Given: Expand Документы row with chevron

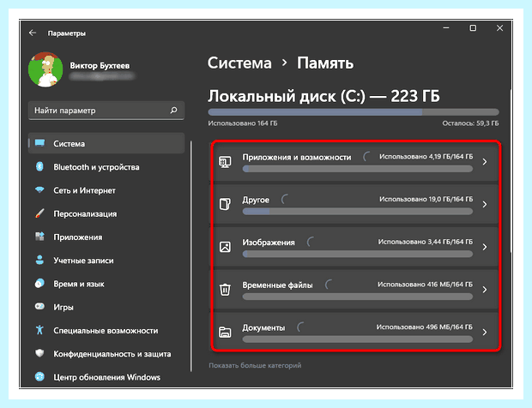Looking at the screenshot, I should 485,333.
